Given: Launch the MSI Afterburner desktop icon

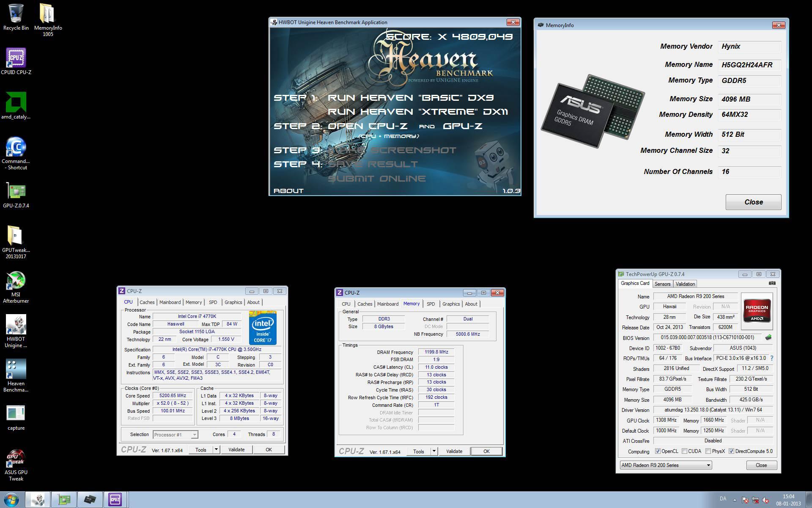Looking at the screenshot, I should pyautogui.click(x=16, y=287).
